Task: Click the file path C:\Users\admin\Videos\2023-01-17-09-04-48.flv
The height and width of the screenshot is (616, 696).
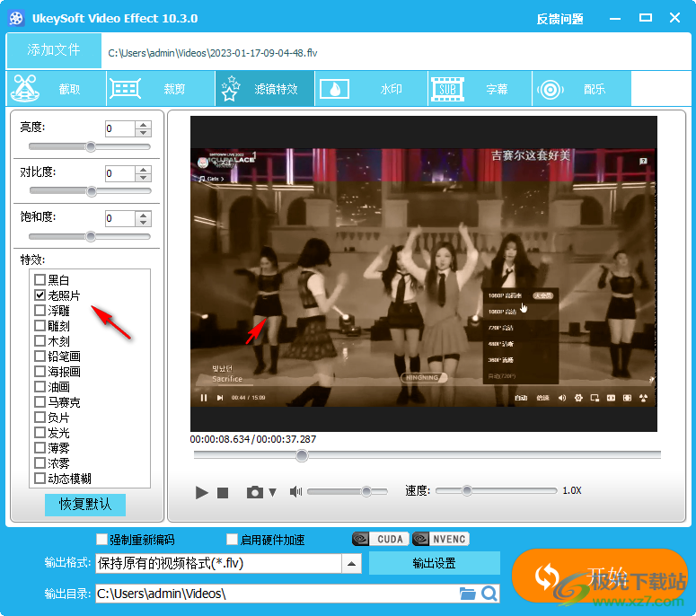Action: (x=213, y=53)
